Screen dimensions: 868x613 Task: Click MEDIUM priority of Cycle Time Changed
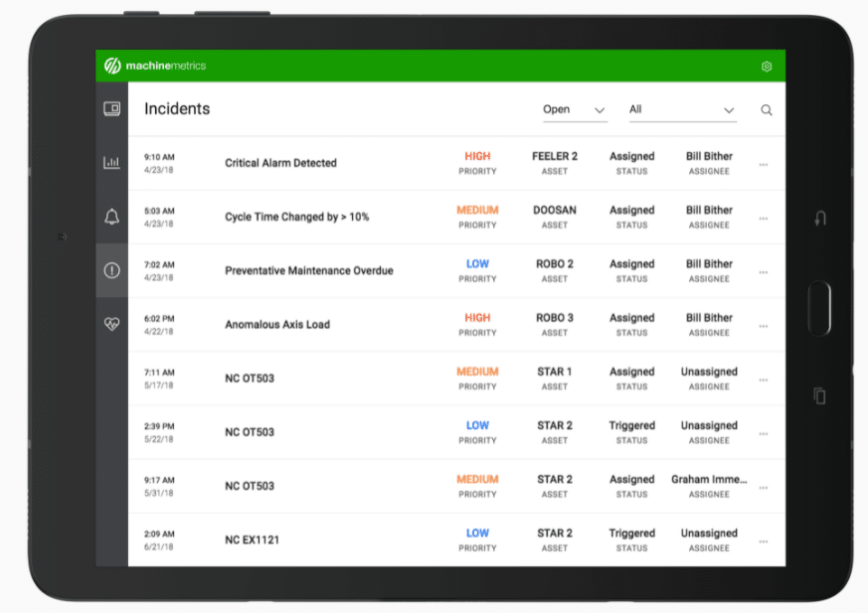click(x=477, y=211)
